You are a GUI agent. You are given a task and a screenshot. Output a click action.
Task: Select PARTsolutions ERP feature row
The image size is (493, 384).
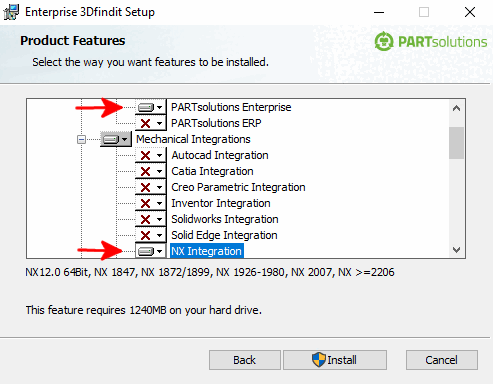(216, 123)
